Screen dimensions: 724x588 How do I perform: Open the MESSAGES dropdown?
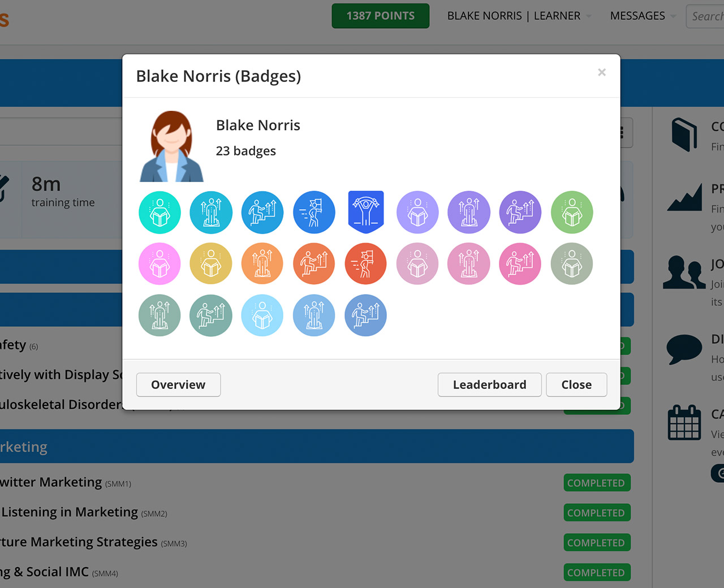[643, 16]
